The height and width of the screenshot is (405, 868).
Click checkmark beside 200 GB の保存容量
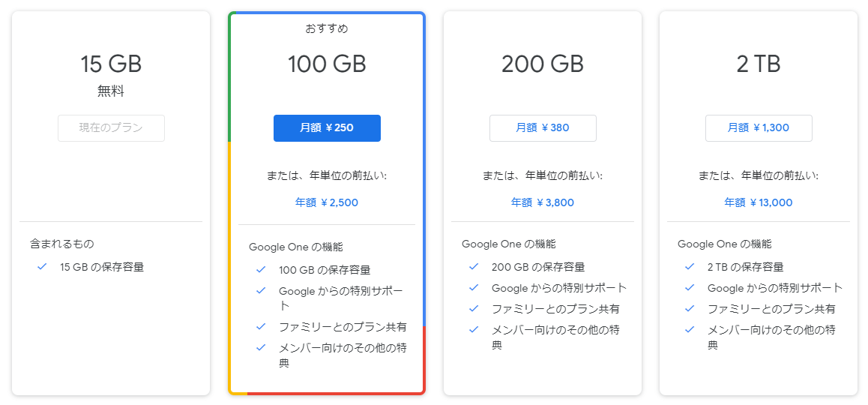coord(474,267)
